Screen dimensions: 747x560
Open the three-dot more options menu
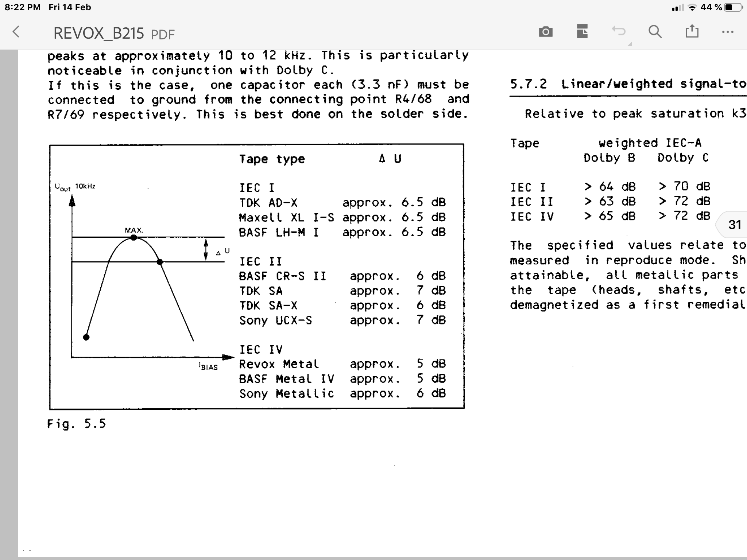pos(728,32)
